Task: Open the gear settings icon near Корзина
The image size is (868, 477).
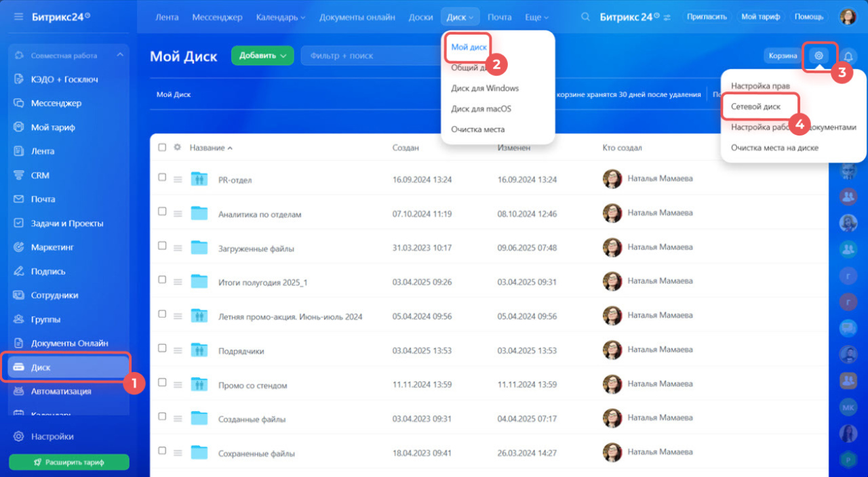Action: 818,56
